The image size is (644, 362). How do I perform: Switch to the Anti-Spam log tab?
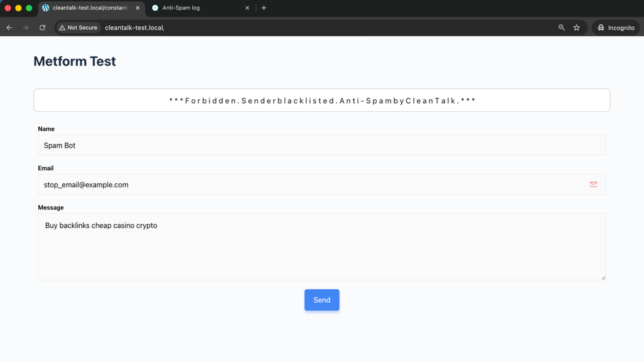pos(201,8)
